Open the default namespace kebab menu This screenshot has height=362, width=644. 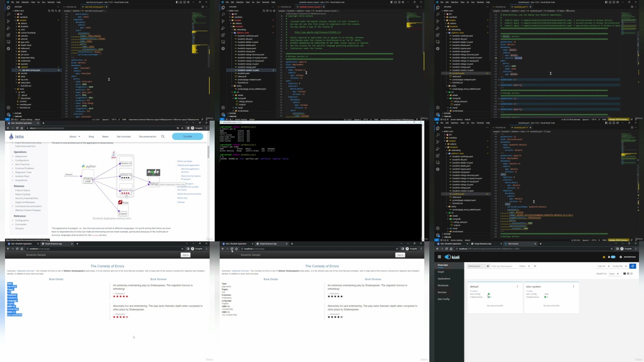[x=517, y=286]
